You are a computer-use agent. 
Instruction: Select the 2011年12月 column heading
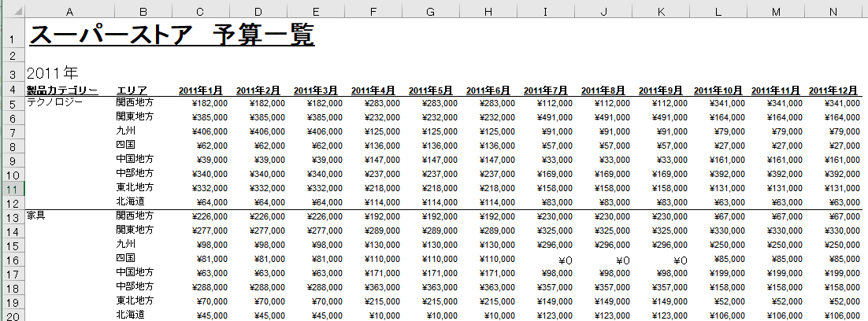tap(833, 90)
